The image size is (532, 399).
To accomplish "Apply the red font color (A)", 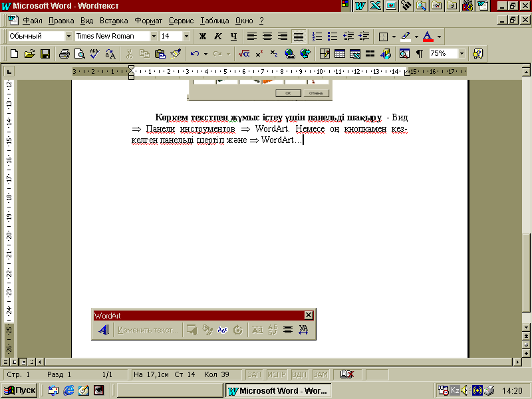I will tap(428, 36).
